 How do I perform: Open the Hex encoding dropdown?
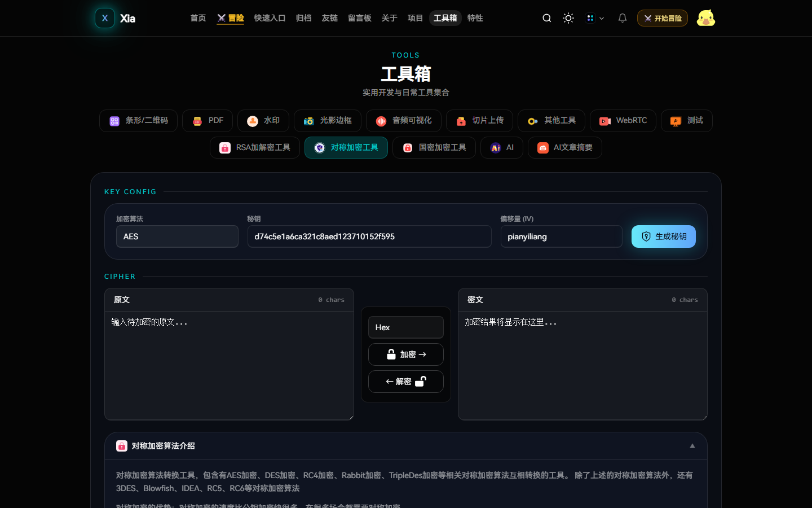[406, 327]
